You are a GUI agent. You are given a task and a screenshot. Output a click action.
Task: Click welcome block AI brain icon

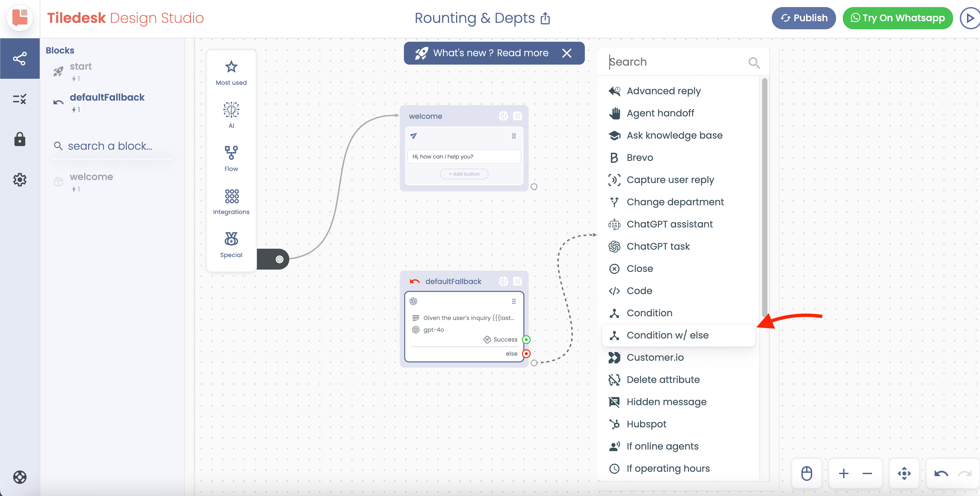tap(503, 116)
